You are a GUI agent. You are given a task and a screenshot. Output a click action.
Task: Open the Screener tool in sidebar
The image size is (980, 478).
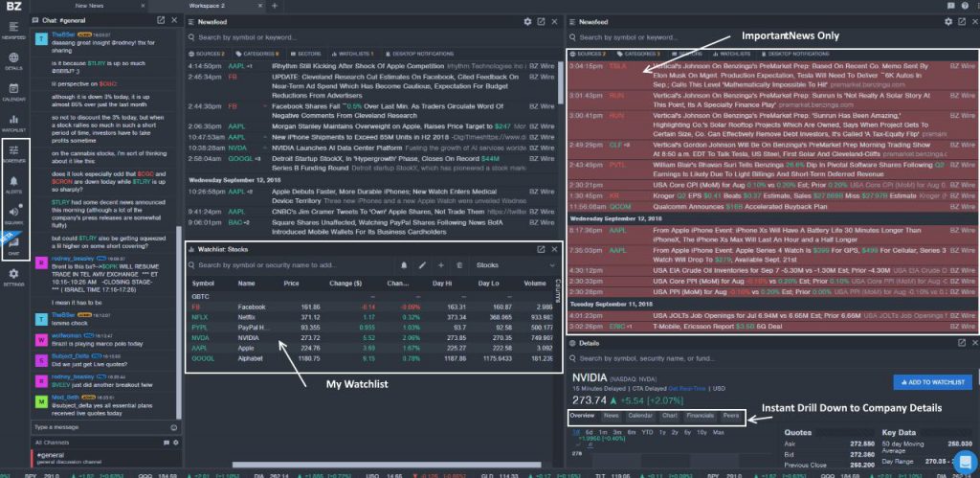click(x=13, y=150)
